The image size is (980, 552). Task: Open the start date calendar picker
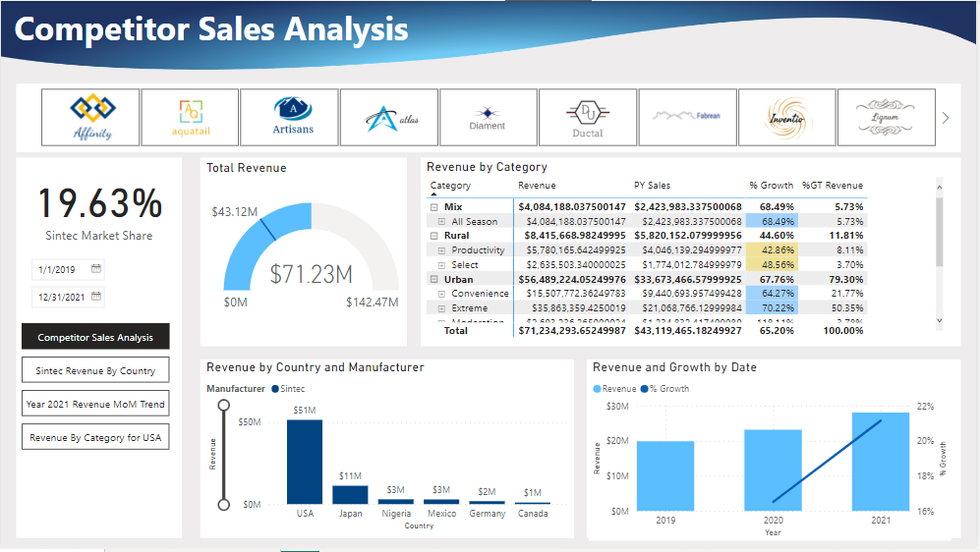coord(96,268)
